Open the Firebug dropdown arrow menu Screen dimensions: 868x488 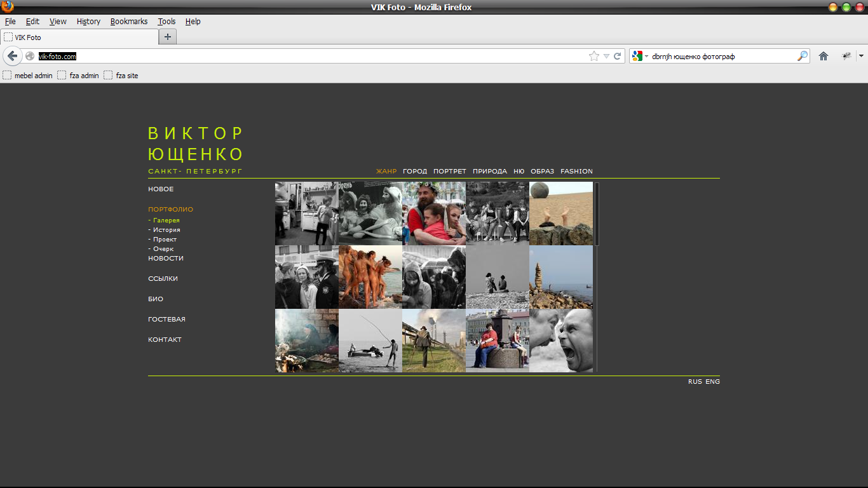coord(861,56)
